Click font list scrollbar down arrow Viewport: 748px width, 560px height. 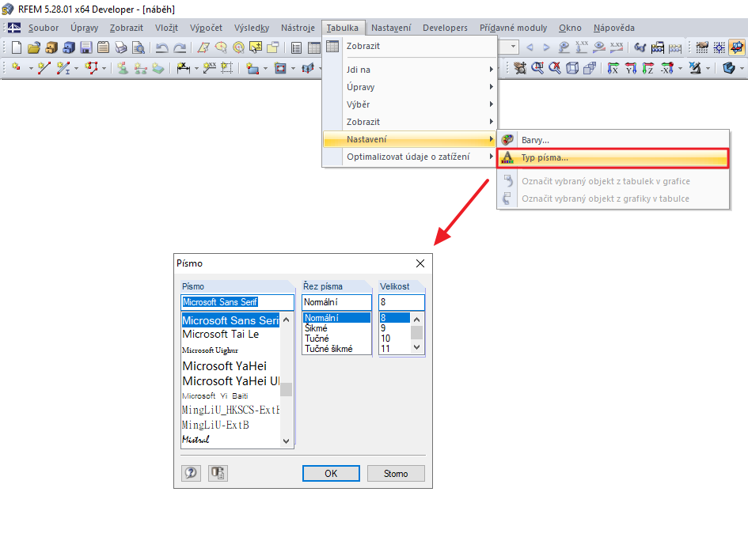point(287,441)
